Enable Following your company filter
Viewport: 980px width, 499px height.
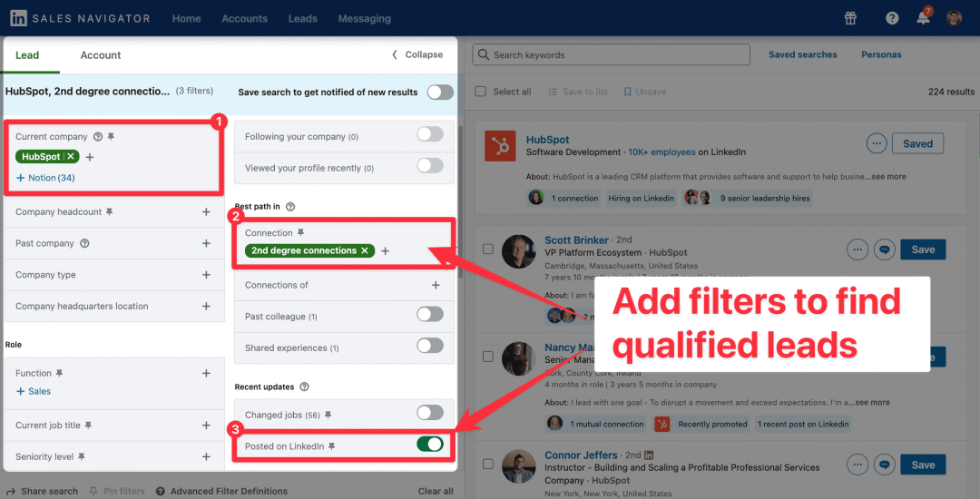[x=430, y=134]
